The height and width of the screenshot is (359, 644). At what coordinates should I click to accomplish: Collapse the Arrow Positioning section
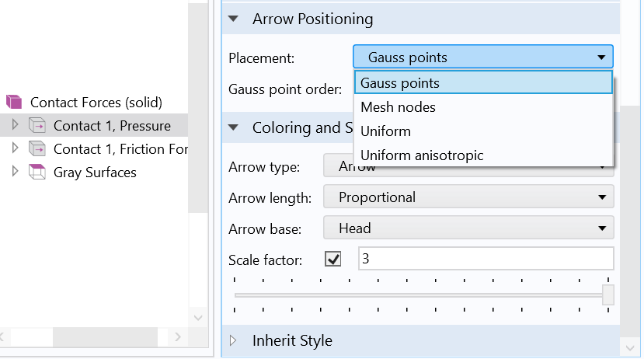click(x=233, y=19)
